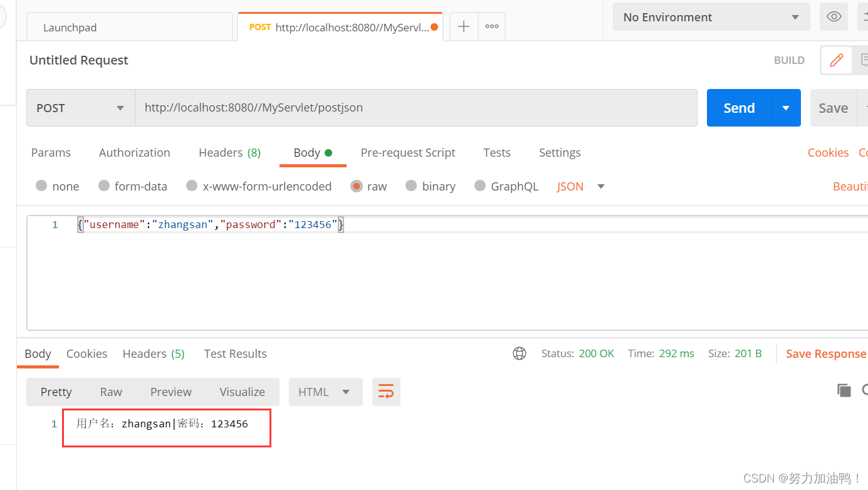Viewport: 868px width, 490px height.
Task: Toggle line wrap icon in response toolbar
Action: pyautogui.click(x=386, y=392)
